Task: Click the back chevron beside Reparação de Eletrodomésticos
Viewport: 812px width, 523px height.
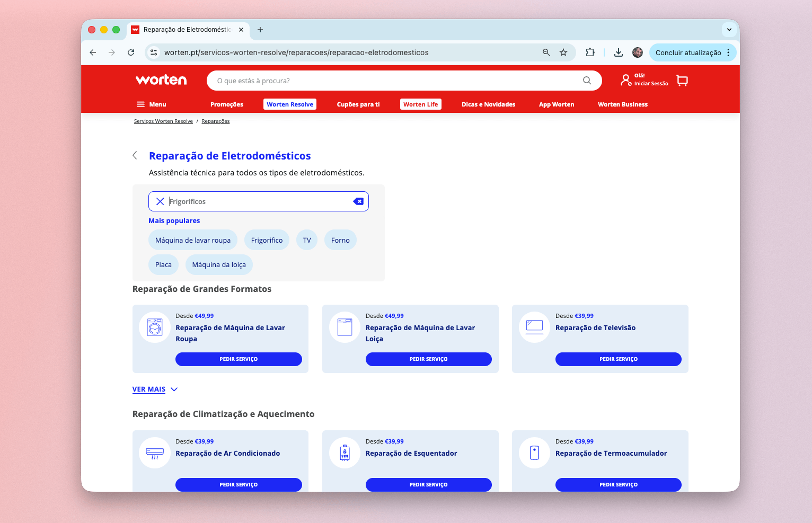Action: coord(135,155)
